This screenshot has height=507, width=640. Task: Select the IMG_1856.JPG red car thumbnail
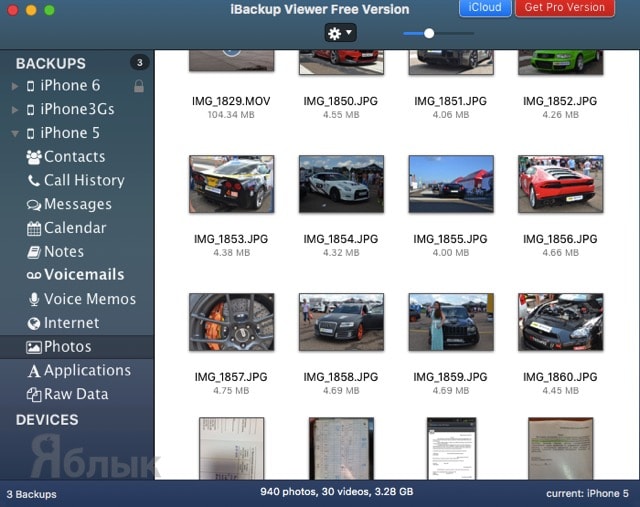[560, 184]
